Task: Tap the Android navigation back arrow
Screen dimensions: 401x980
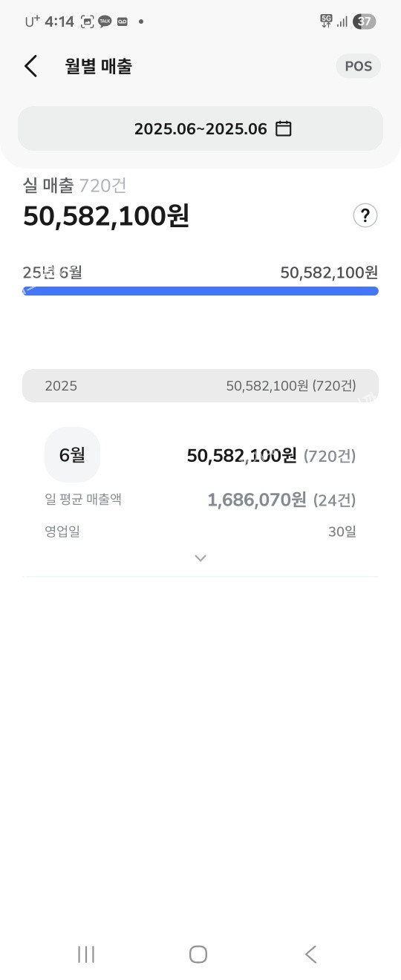Action: click(311, 954)
